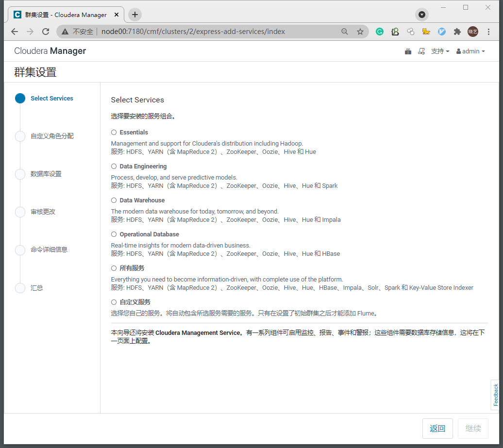Click the 继续 continue button
Image resolution: width=503 pixels, height=448 pixels.
click(x=473, y=429)
